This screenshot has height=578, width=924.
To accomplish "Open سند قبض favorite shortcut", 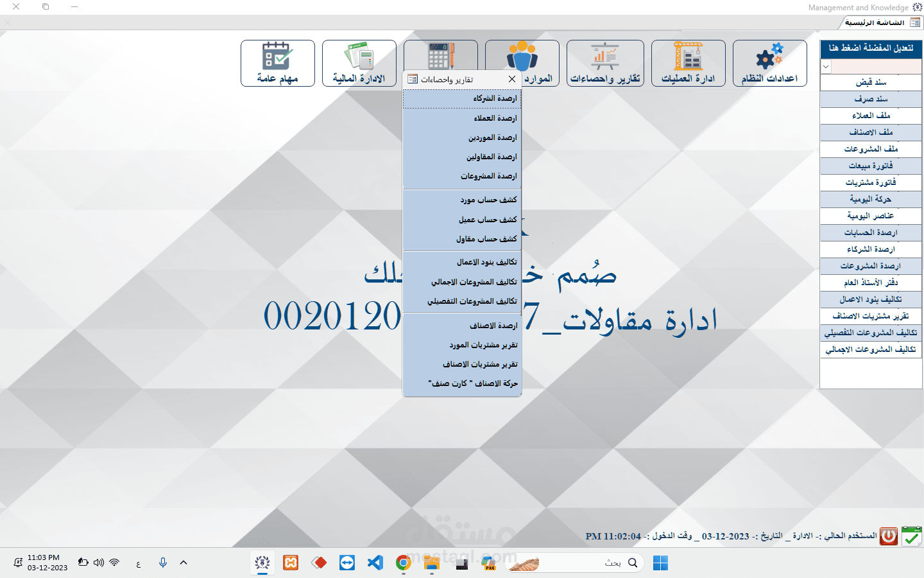I will 871,82.
